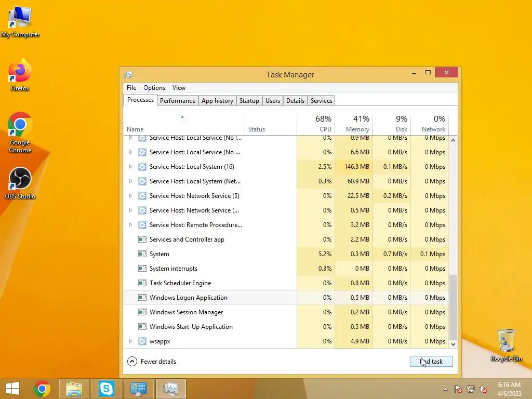Click the gear icon for Service Host: Local System (16)
532x399 pixels.
click(x=142, y=167)
